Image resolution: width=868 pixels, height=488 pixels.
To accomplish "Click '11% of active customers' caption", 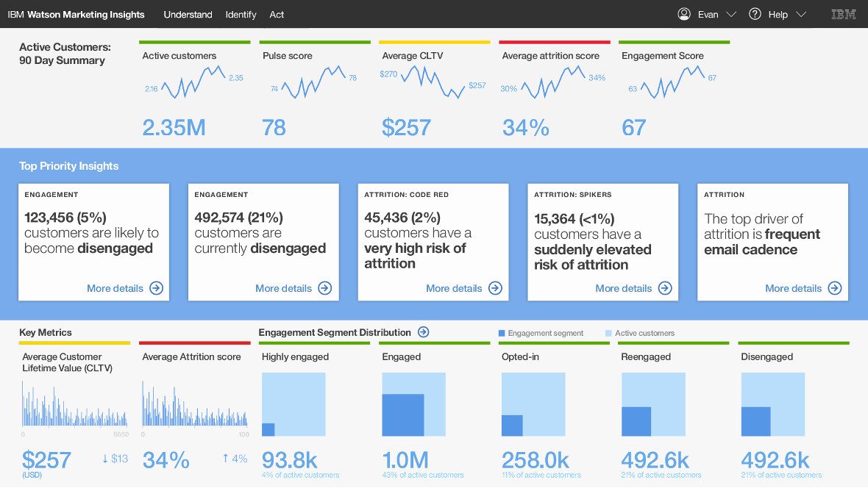I will coord(541,475).
